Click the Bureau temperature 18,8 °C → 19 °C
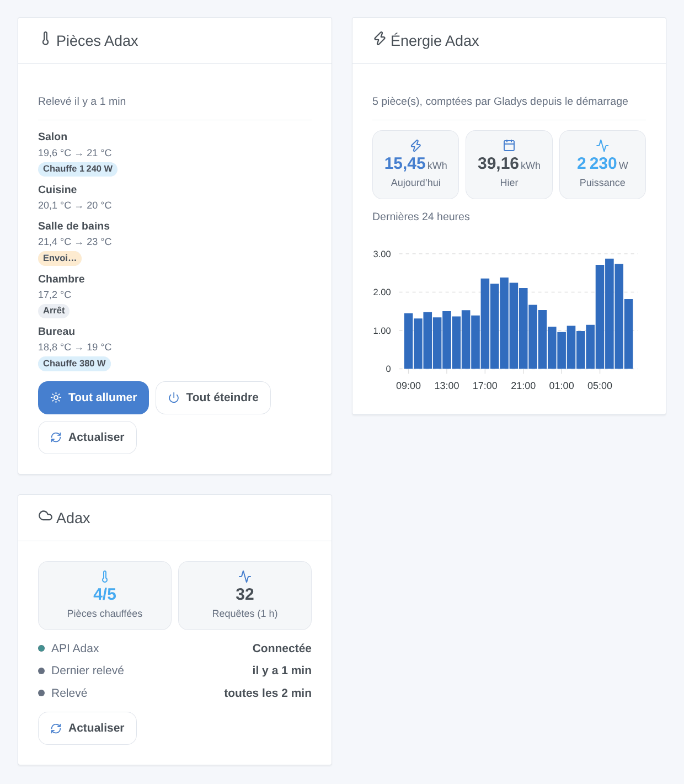This screenshot has height=784, width=684. pyautogui.click(x=74, y=347)
